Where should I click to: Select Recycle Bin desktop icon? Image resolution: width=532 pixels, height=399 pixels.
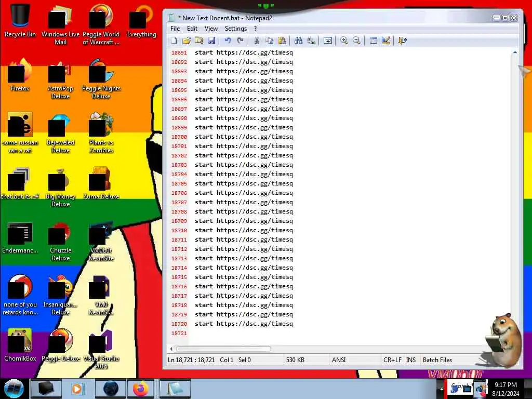point(20,20)
